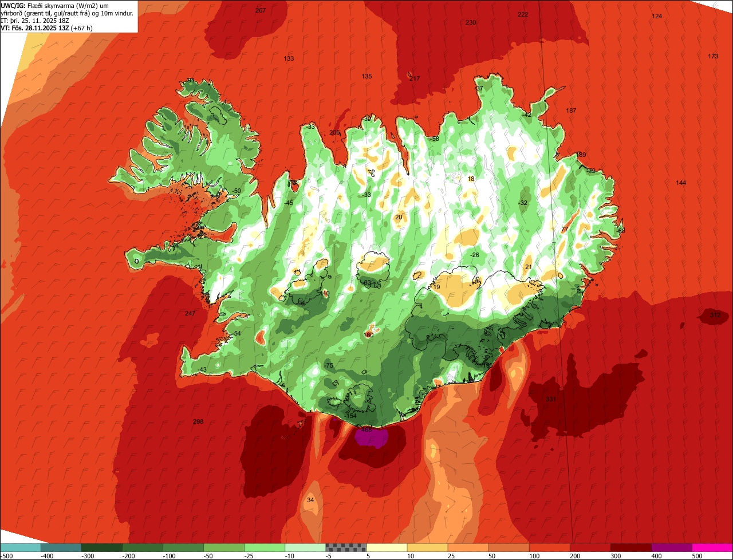Click the map value 135

tap(366, 76)
